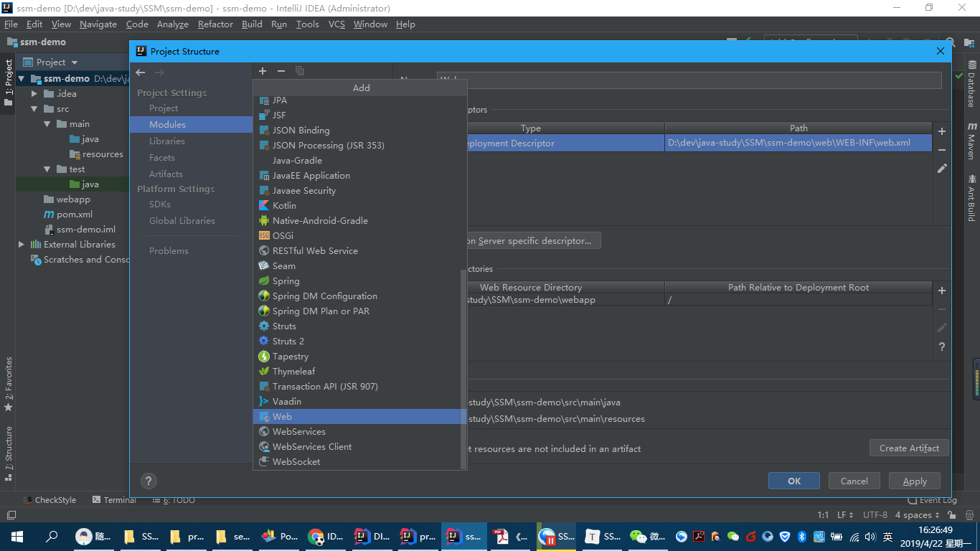Collapse the ssm-demo root node
Screen dimensions: 980x551
click(x=22, y=79)
